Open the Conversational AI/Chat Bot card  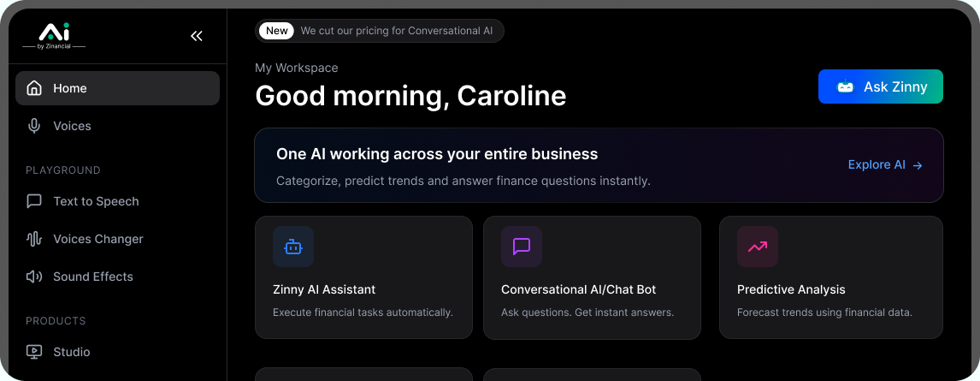point(592,289)
